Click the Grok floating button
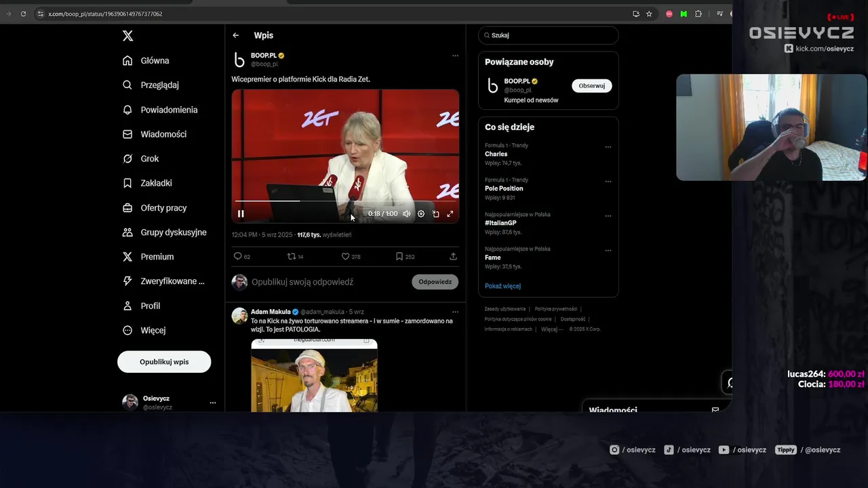Viewport: 868px width, 488px height. click(729, 382)
